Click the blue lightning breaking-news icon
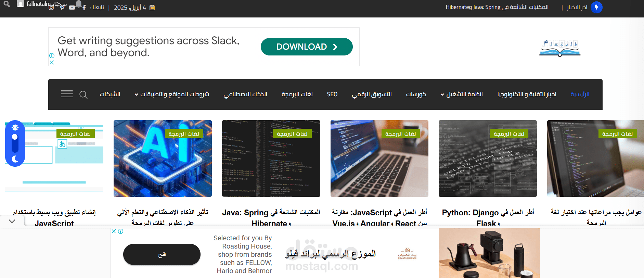 [596, 7]
